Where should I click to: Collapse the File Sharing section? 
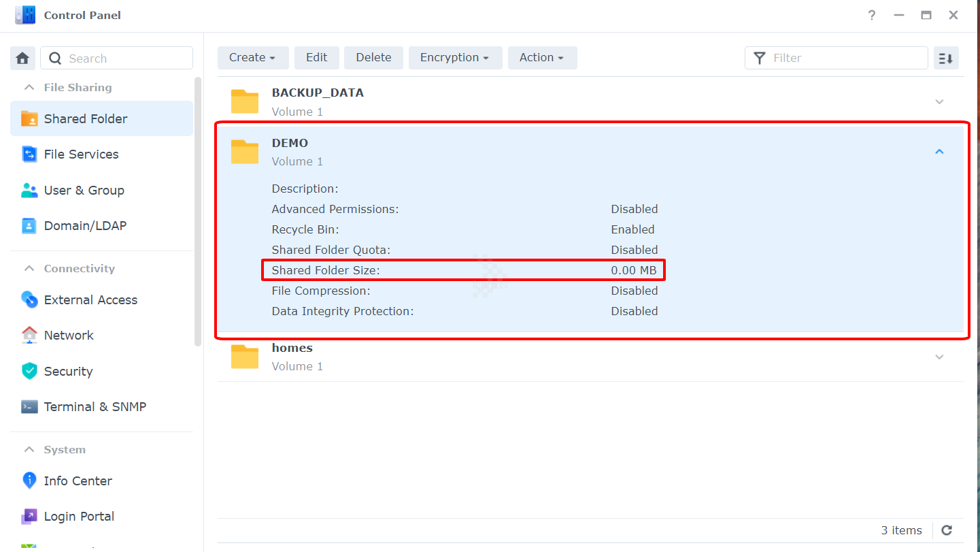(29, 87)
